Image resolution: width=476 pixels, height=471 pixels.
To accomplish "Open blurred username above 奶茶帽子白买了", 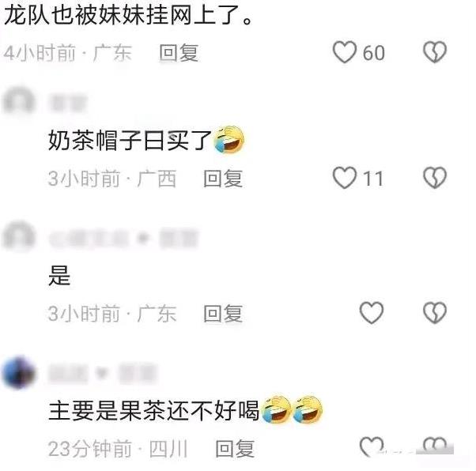I will tap(68, 103).
